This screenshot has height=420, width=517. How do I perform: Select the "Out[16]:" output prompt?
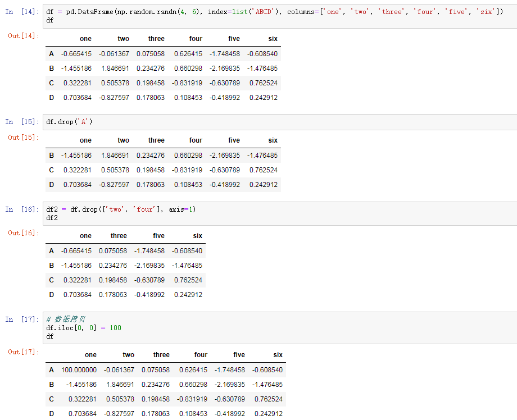23,233
